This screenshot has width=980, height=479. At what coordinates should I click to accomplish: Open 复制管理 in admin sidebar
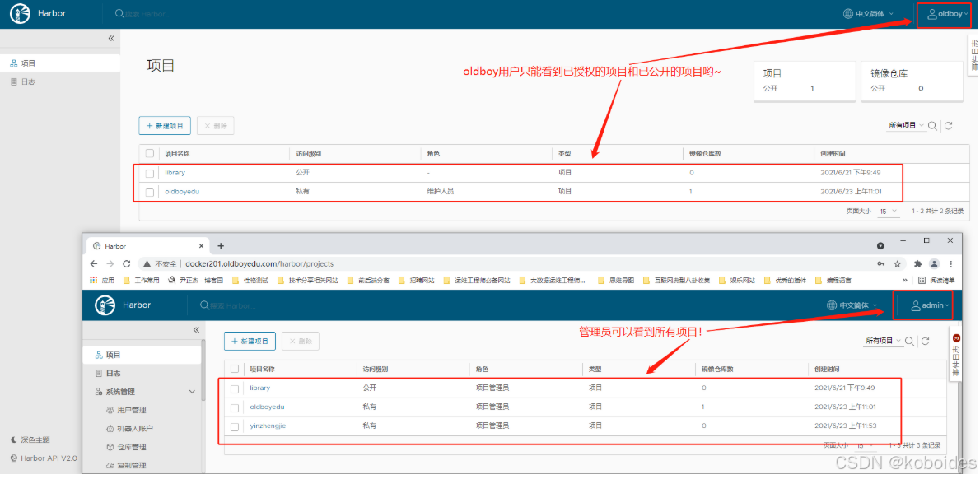(x=127, y=465)
